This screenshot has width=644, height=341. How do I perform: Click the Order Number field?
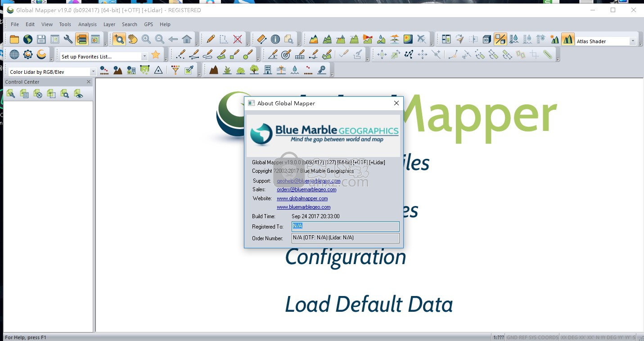pyautogui.click(x=345, y=238)
